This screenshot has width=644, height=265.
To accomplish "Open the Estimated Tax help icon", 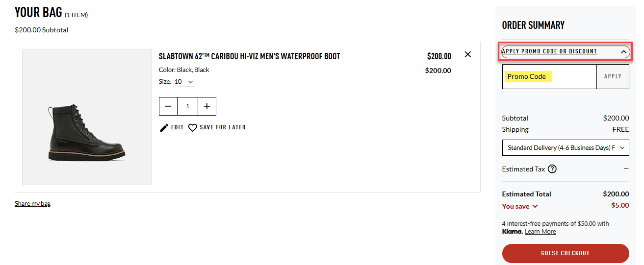I will (x=552, y=169).
